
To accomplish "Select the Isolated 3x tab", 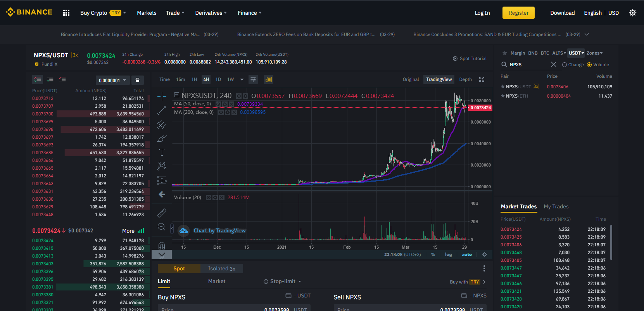I will (222, 268).
